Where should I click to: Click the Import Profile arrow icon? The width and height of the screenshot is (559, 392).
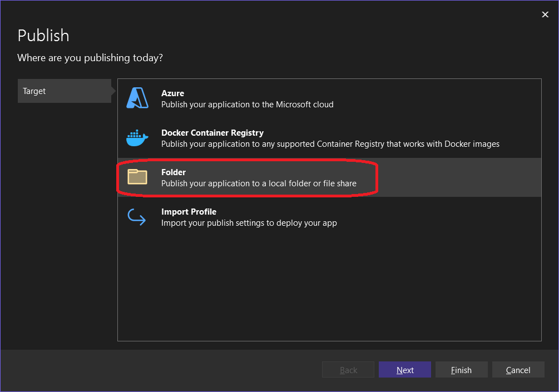[x=137, y=217]
